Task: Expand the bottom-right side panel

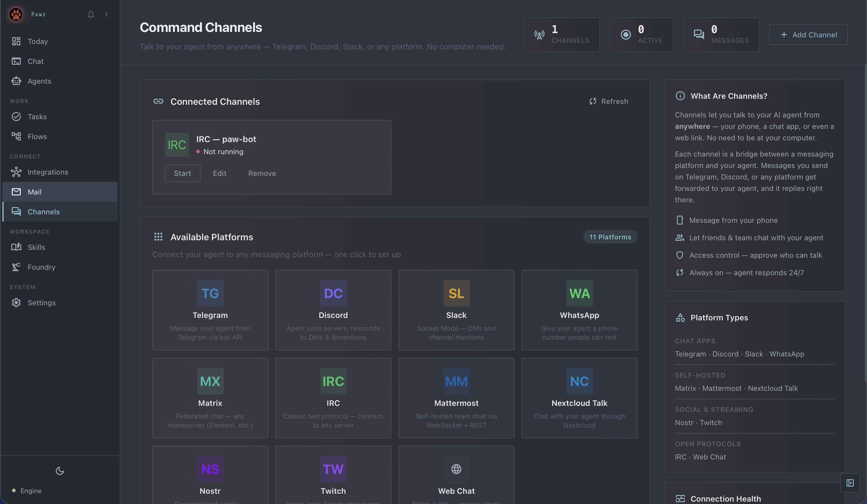Action: pyautogui.click(x=850, y=483)
